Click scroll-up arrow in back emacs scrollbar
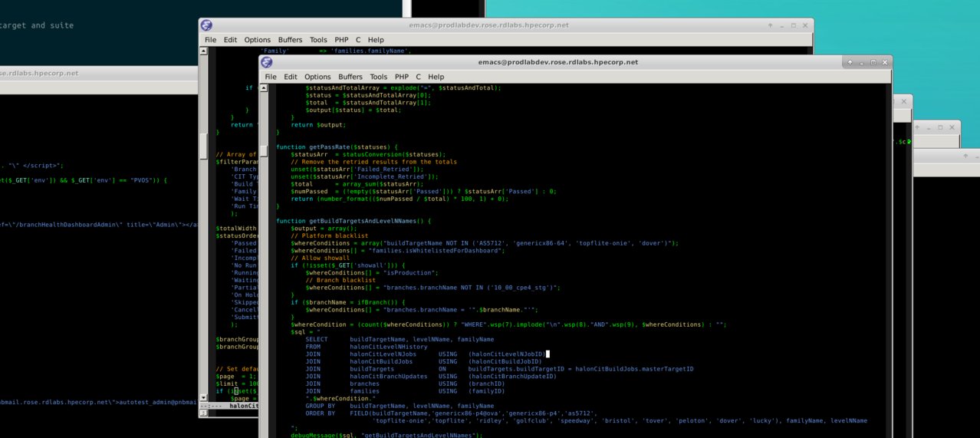The image size is (980, 438). click(x=202, y=51)
